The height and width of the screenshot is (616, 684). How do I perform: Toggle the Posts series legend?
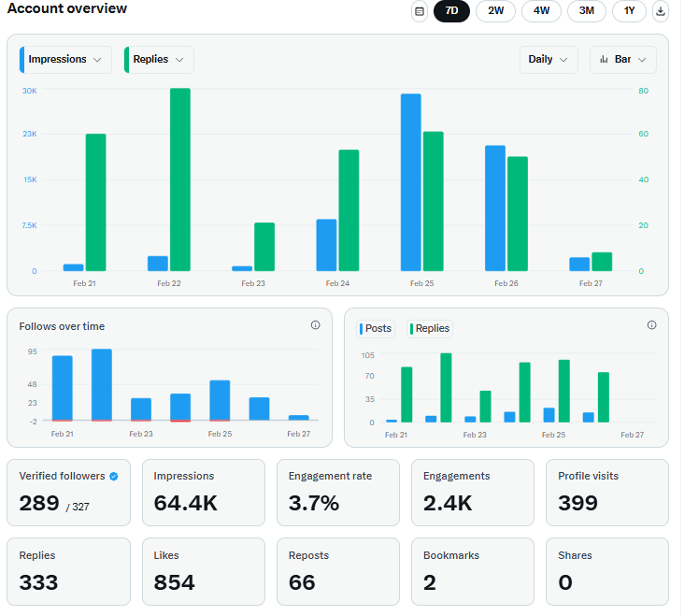tap(376, 328)
